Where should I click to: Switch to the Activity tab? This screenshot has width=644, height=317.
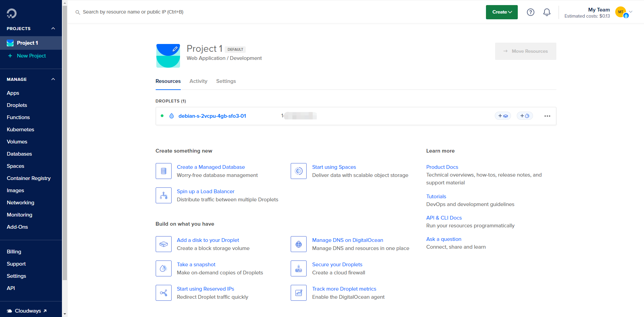tap(198, 81)
